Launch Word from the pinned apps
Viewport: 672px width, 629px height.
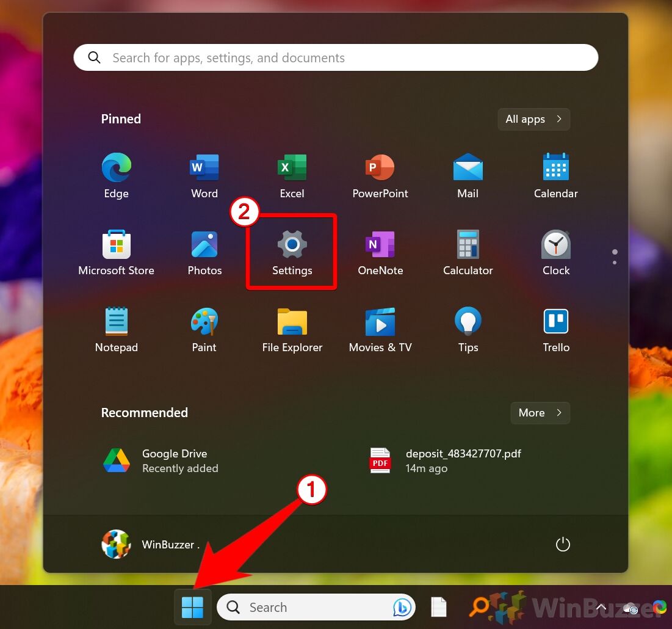[204, 175]
